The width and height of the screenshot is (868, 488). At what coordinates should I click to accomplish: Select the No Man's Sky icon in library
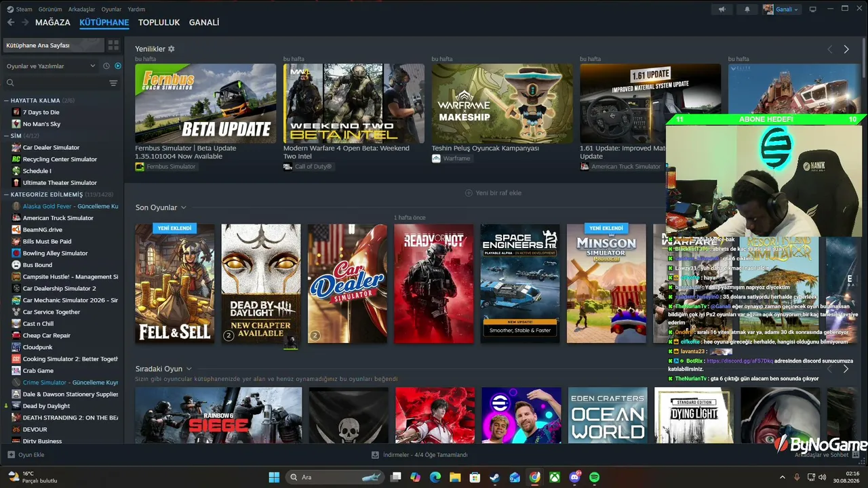click(16, 124)
